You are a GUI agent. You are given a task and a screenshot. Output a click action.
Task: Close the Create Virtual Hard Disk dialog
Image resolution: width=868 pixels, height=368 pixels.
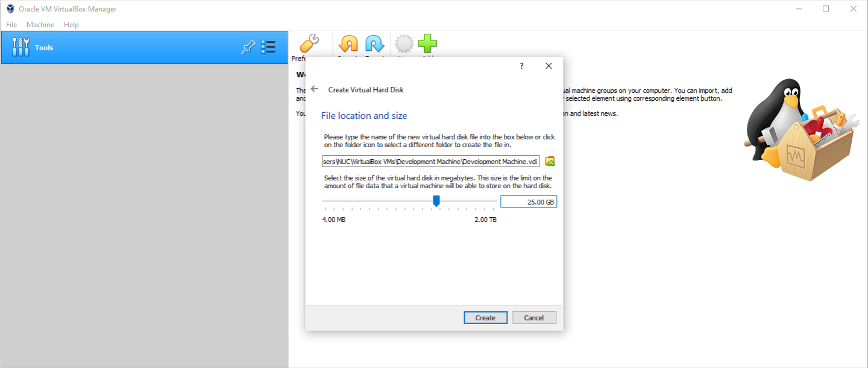549,66
